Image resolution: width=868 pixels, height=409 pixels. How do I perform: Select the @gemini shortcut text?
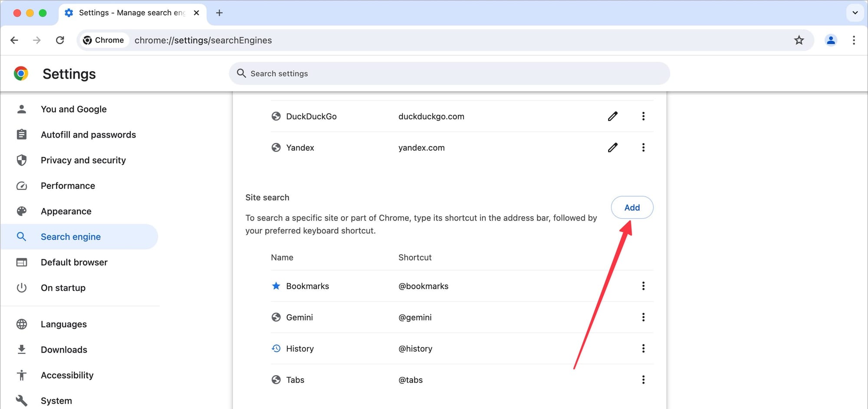(415, 317)
